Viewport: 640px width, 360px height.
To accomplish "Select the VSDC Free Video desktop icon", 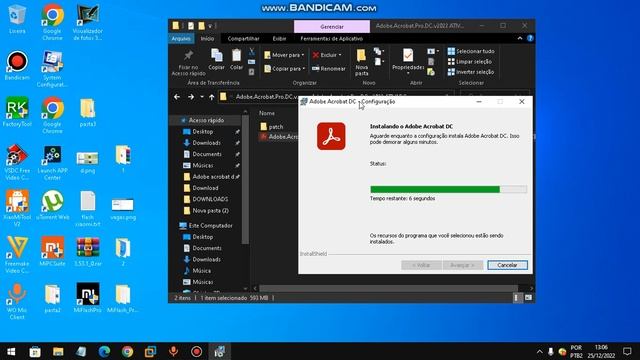I will (17, 162).
